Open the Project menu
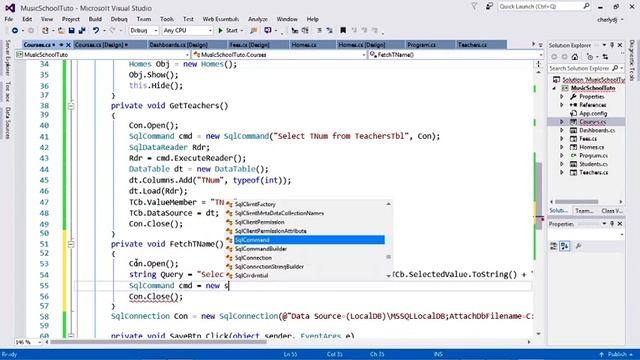Screen dimensions: 640x360 click(71, 19)
